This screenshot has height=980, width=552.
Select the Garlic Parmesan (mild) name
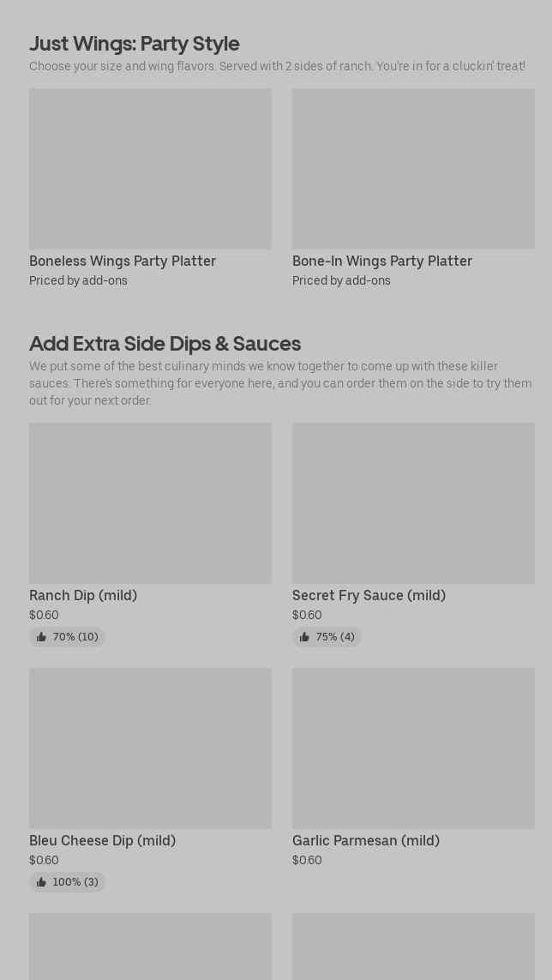(x=366, y=840)
